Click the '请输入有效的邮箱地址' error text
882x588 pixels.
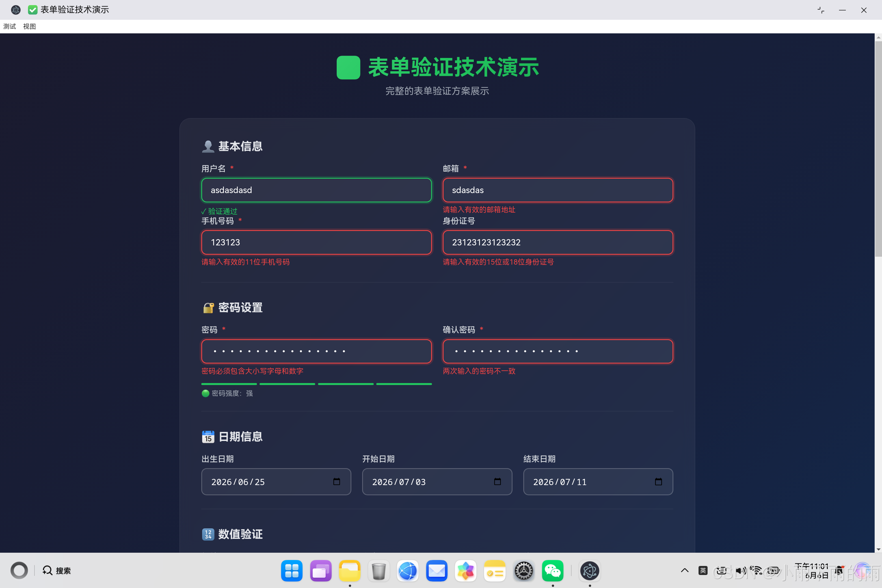479,210
